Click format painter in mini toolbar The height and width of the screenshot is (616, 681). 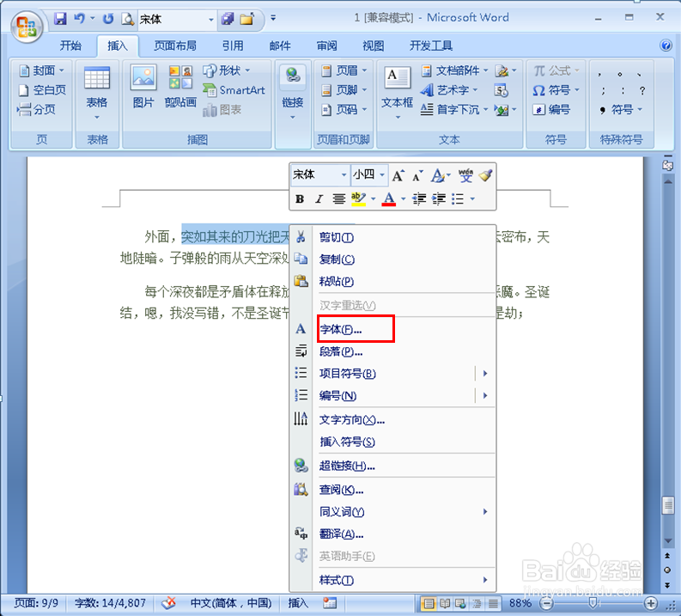(485, 175)
